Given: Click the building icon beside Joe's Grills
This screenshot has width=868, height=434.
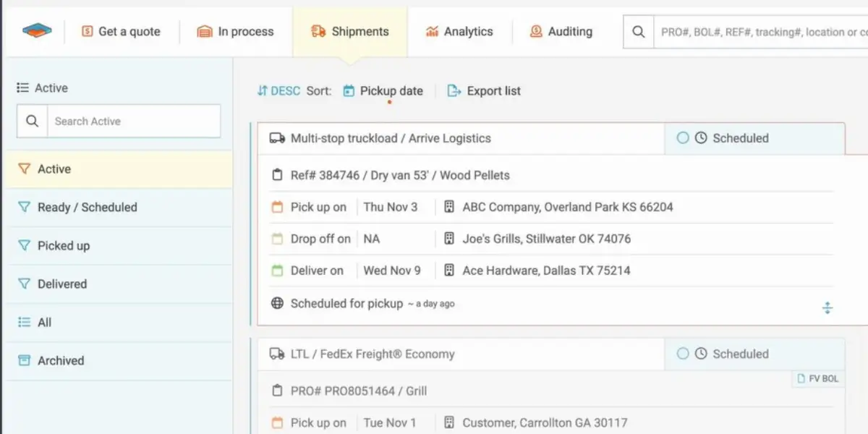Looking at the screenshot, I should tap(448, 239).
